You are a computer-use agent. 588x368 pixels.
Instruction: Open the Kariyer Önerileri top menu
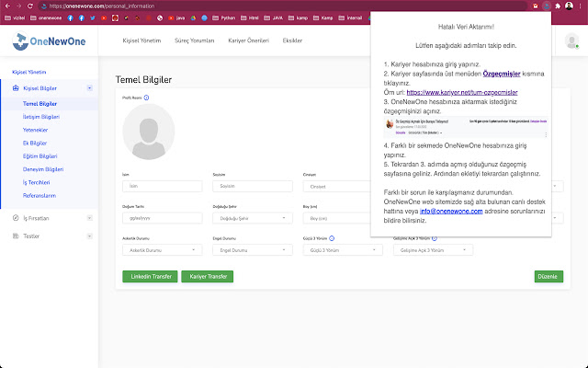248,40
